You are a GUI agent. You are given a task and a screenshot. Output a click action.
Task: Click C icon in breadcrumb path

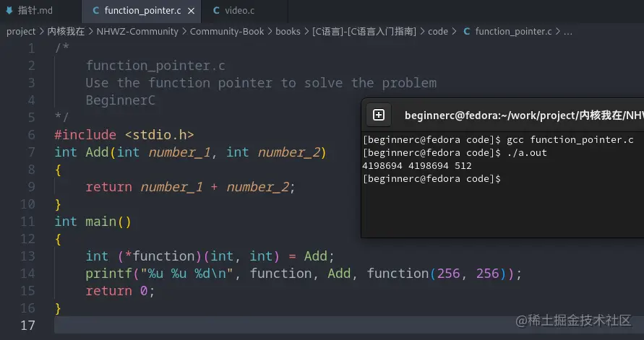click(x=467, y=32)
